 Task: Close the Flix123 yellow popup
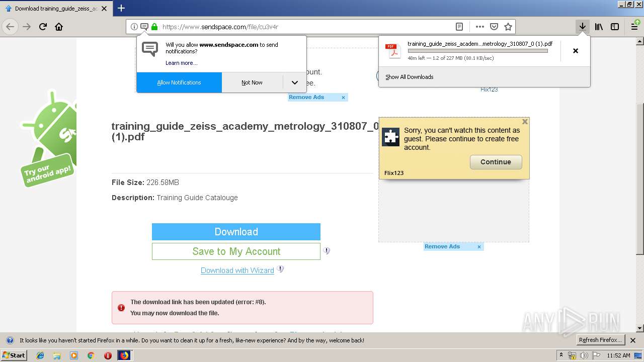[x=525, y=122]
